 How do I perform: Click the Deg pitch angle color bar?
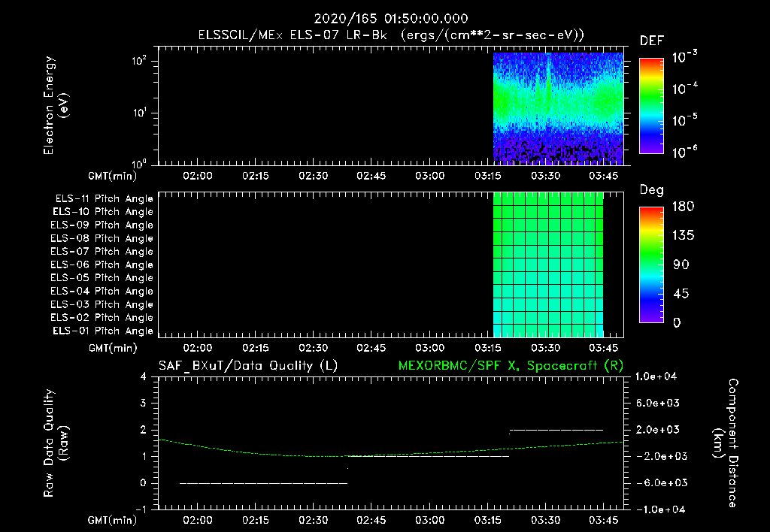pos(652,265)
